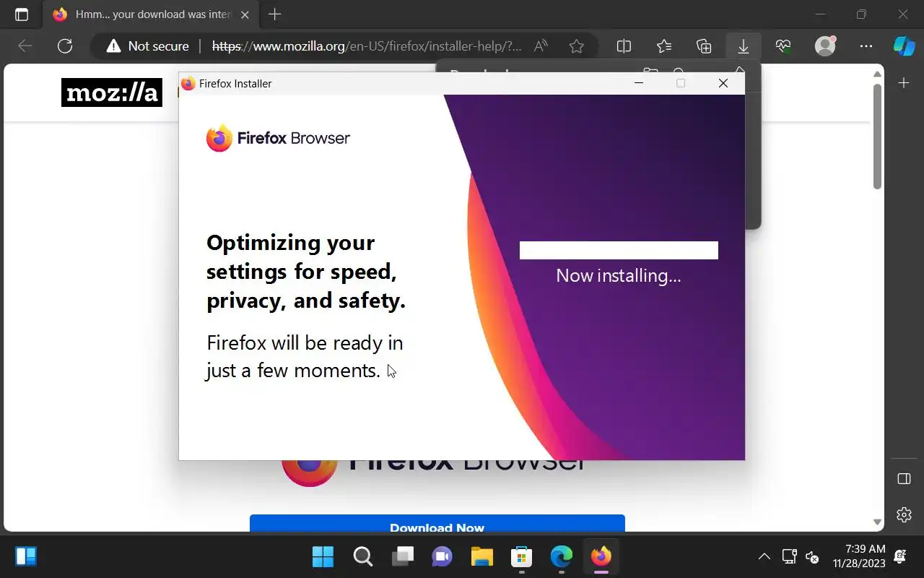Refresh the current page
Screen dimensions: 924x578
click(65, 46)
